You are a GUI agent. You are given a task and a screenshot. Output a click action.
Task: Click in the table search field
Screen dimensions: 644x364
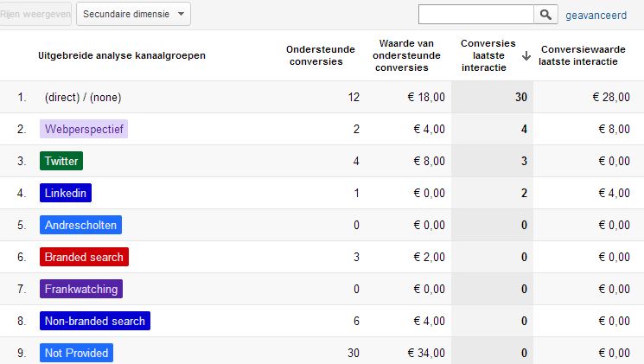(476, 15)
